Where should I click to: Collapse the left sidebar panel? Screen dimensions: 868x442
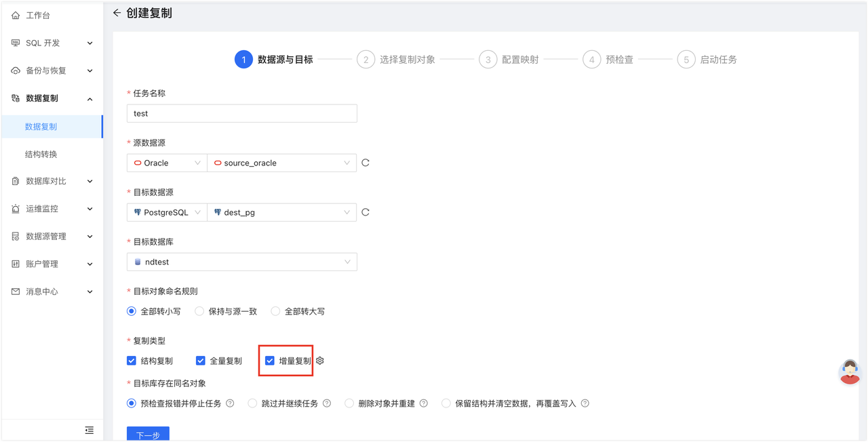89,430
